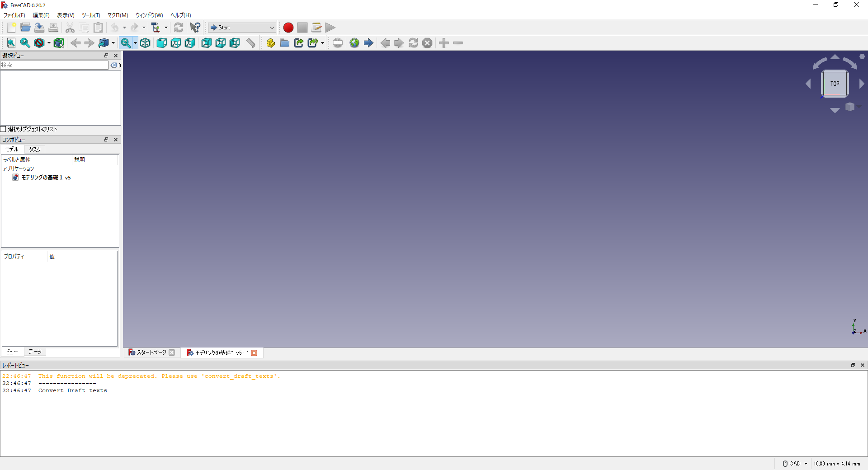Select モデリングの基礎1 v5 in model tree
Screen dimensions: 868x470
click(46, 178)
